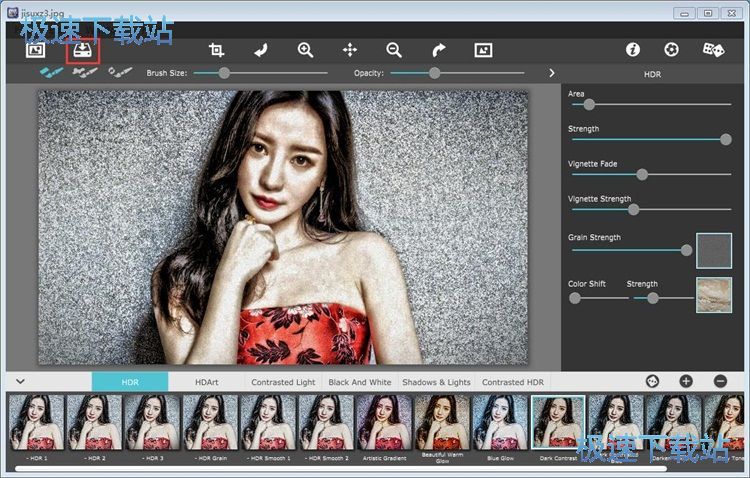Click the Vignette Fade slider handle
Viewport: 750px width, 478px height.
[642, 174]
